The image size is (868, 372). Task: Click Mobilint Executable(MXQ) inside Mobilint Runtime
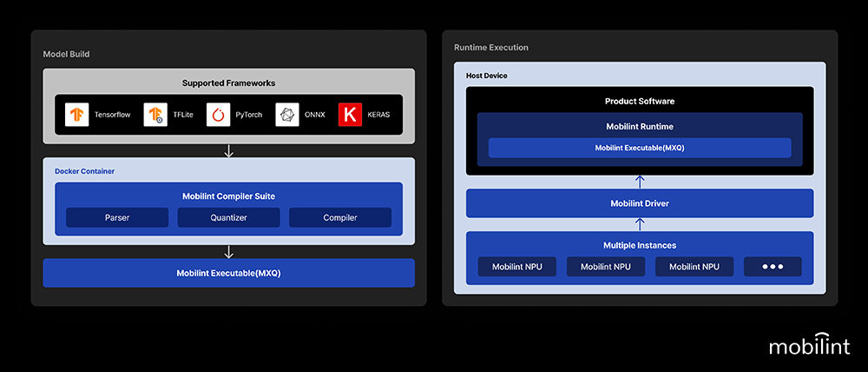[x=640, y=148]
